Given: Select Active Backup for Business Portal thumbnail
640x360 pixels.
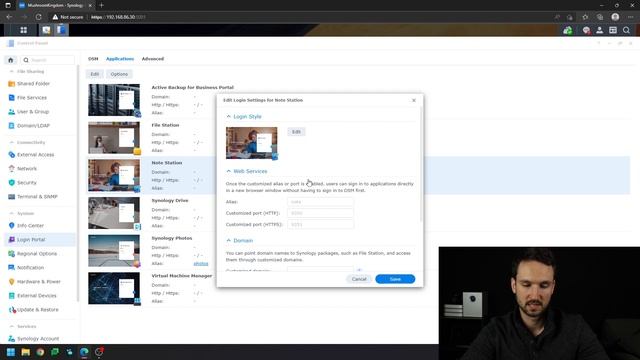Looking at the screenshot, I should pyautogui.click(x=114, y=100).
